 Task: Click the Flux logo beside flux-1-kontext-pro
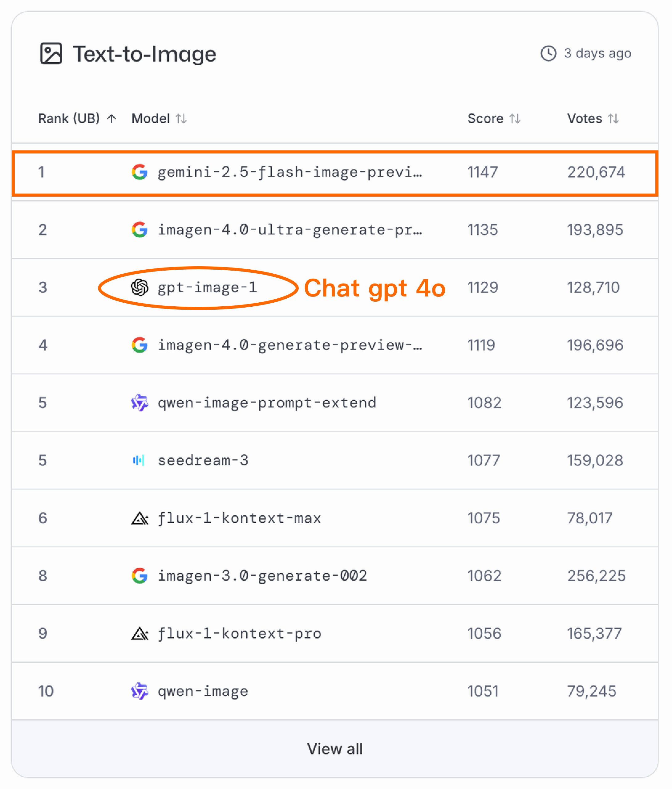click(140, 634)
